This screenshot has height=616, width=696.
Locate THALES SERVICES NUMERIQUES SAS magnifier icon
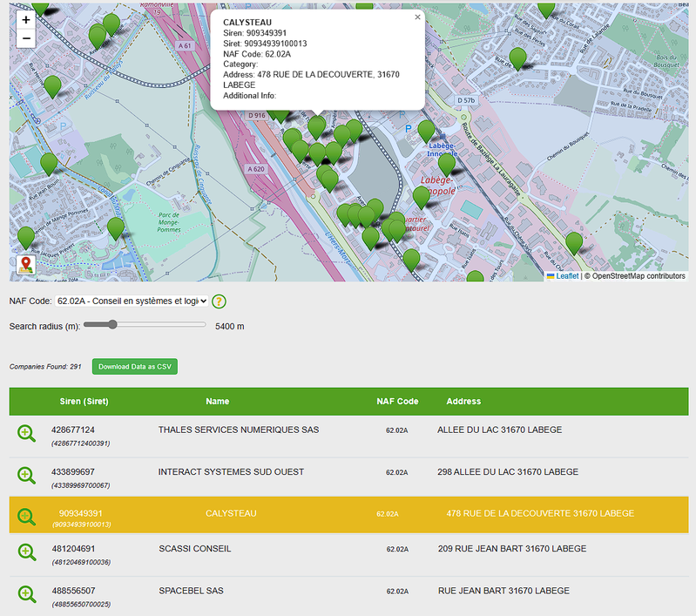pos(26,433)
